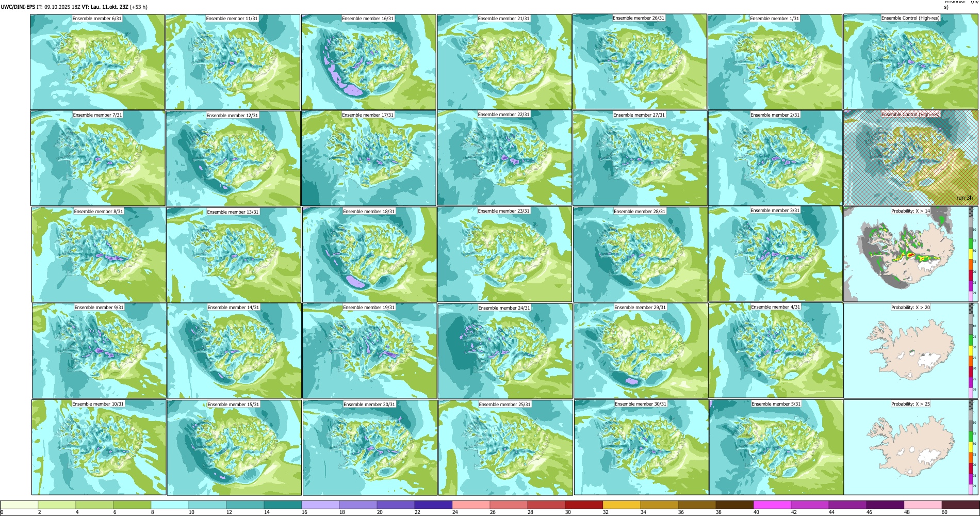Image resolution: width=980 pixels, height=516 pixels.
Task: Select the 'Ensemble member 27/31' title text
Action: tap(639, 115)
